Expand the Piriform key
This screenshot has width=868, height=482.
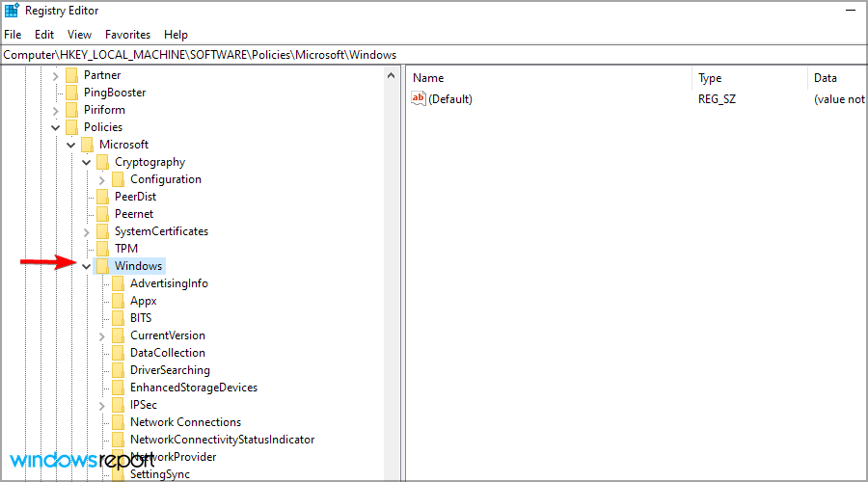(55, 111)
